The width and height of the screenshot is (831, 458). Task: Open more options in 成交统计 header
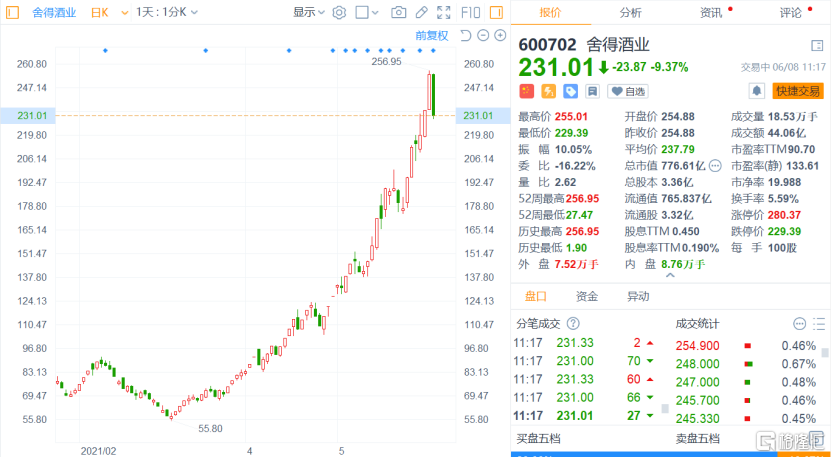[x=799, y=323]
